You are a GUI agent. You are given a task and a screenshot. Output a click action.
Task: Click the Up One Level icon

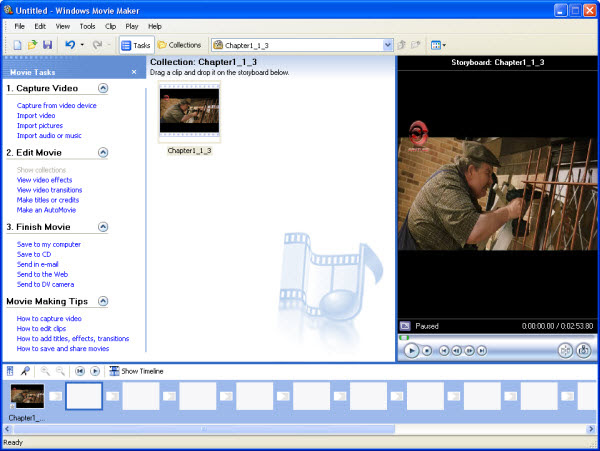tap(401, 45)
